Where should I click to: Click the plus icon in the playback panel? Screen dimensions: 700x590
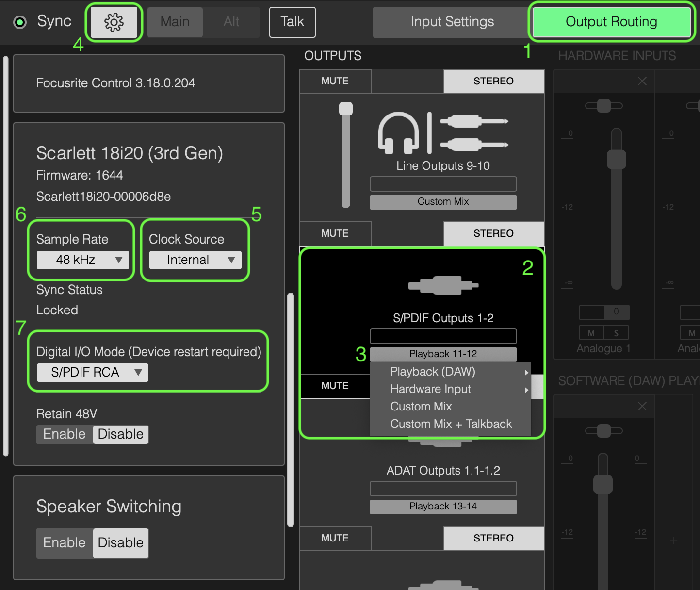click(x=673, y=540)
